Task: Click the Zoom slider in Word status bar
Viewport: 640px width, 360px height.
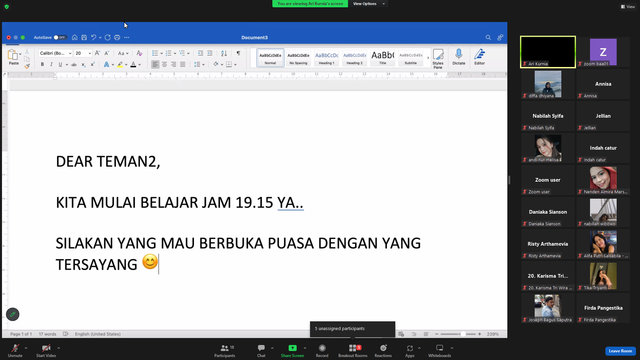Action: point(458,334)
